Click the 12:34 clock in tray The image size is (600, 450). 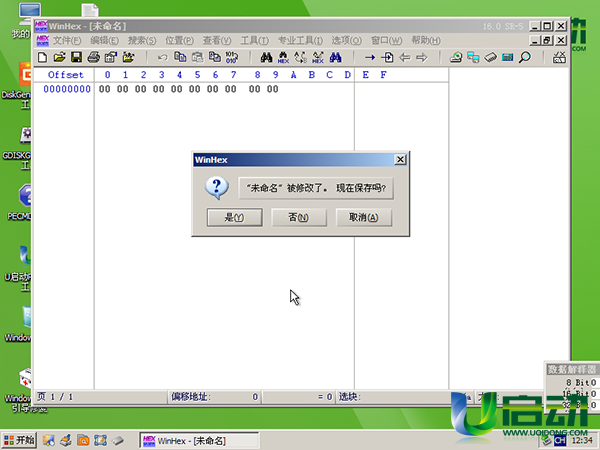point(582,441)
